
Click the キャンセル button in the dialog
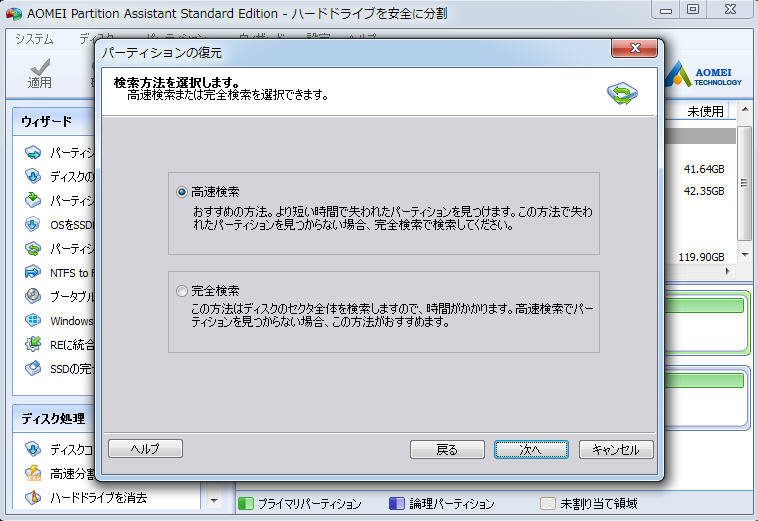[x=616, y=449]
